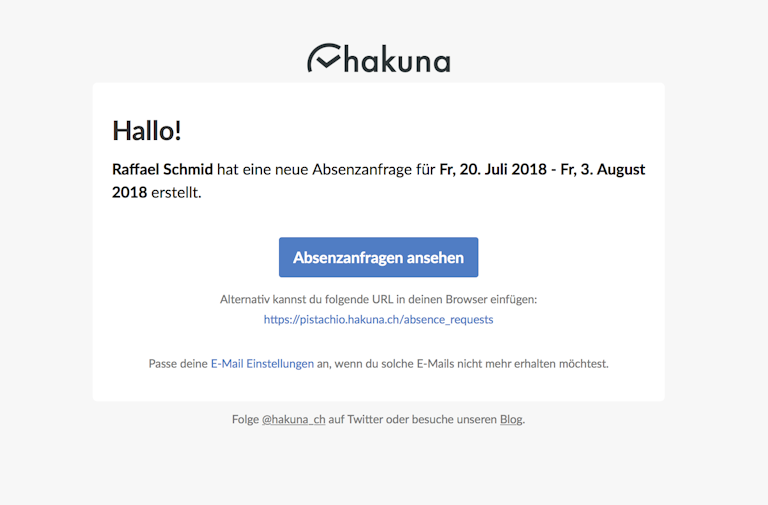Screen dimensions: 768x505
Task: Open the Blog link in footer
Action: 511,419
